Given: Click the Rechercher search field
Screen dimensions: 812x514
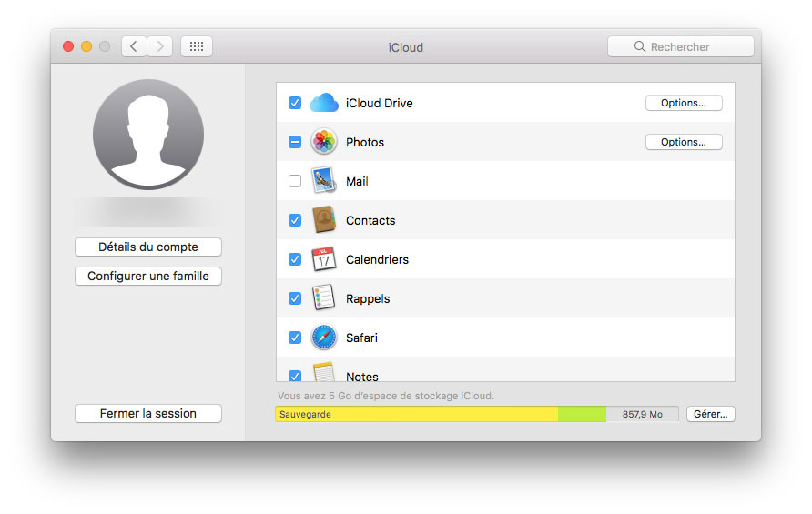Looking at the screenshot, I should (680, 46).
